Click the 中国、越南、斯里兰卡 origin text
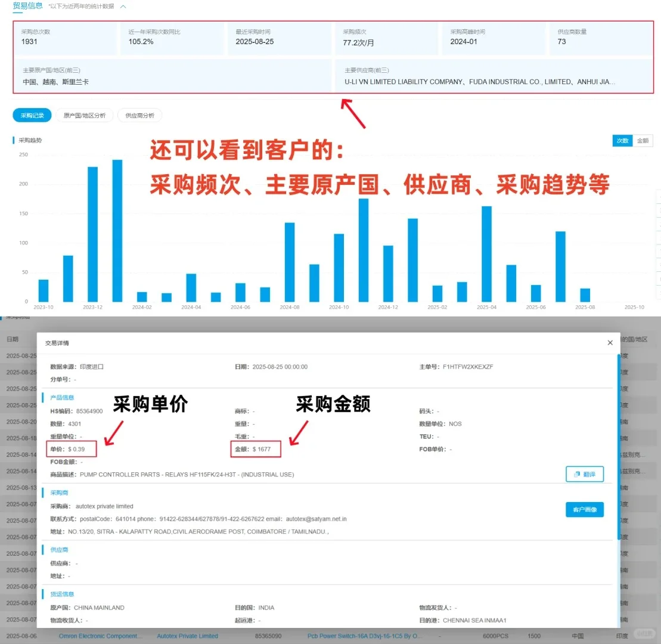This screenshot has width=661, height=644. tap(55, 82)
